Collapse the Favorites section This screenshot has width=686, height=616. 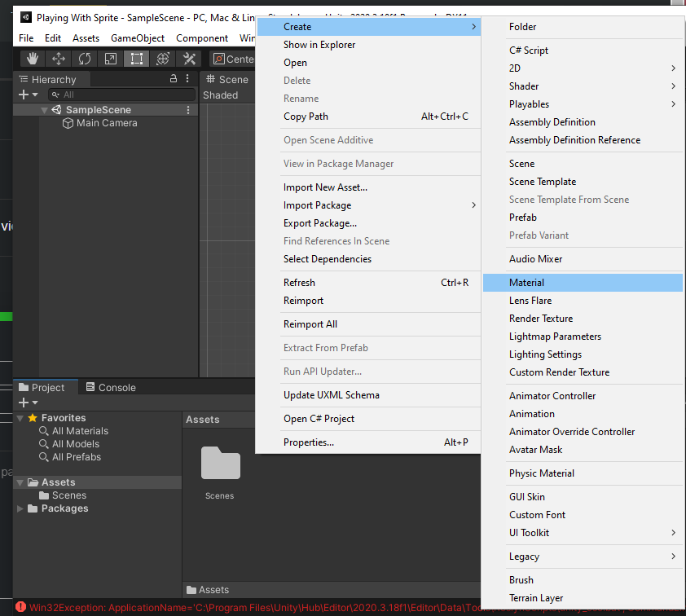[x=20, y=418]
